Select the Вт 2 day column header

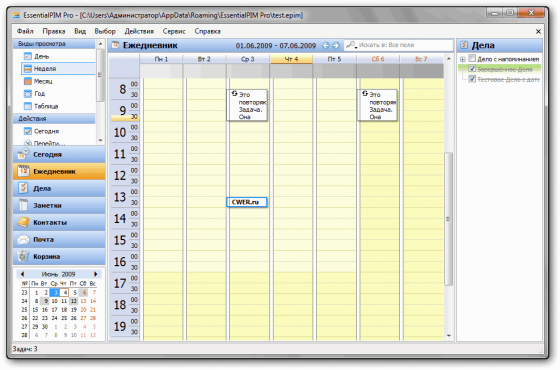(x=204, y=59)
